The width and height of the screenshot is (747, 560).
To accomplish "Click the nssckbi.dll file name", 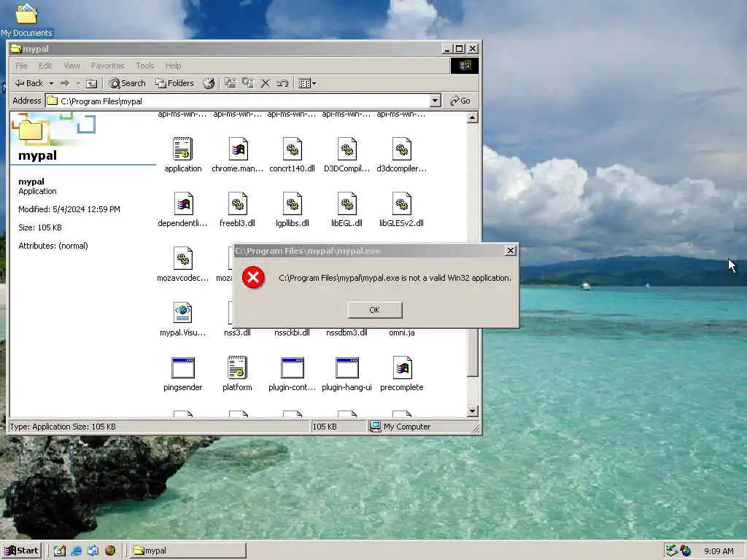I will click(292, 332).
